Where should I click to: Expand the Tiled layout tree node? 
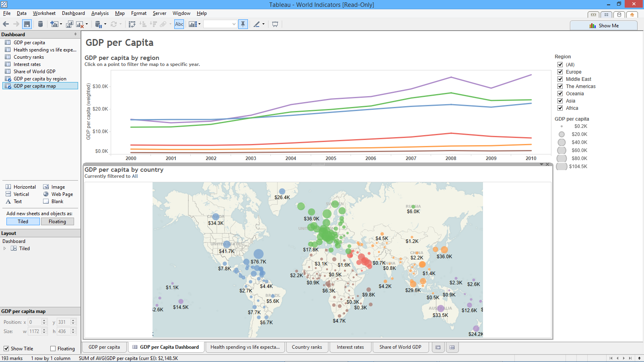5,249
